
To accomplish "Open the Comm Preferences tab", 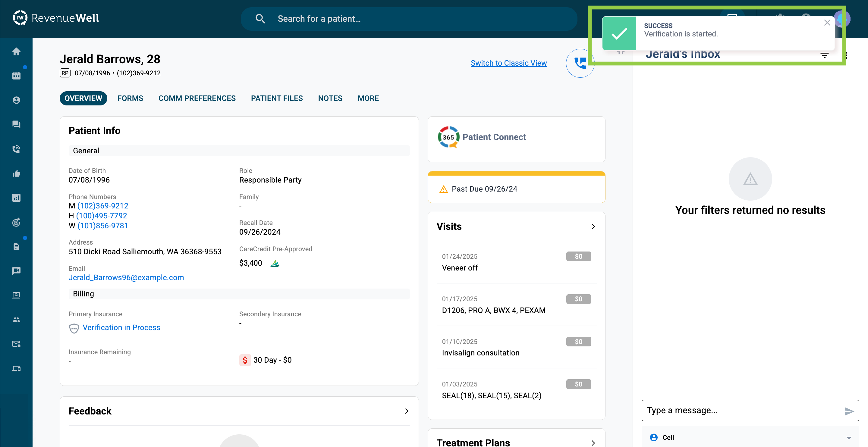I will (197, 98).
